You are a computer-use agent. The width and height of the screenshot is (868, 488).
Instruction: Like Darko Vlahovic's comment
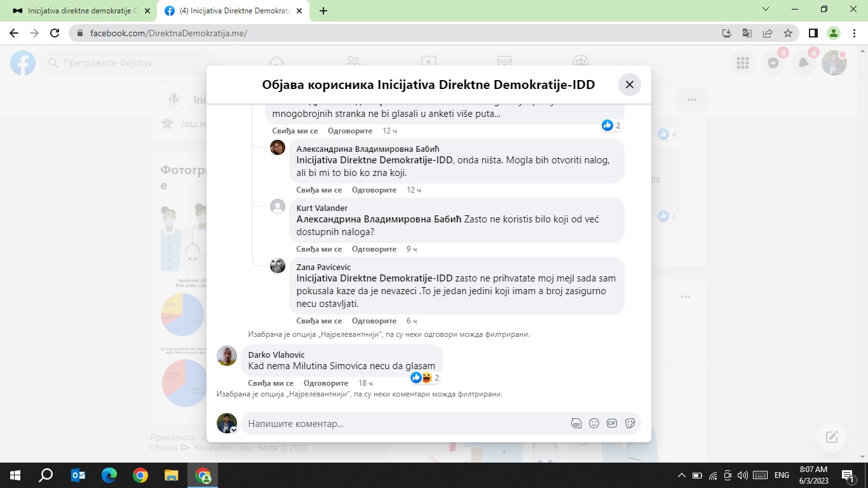pos(271,383)
